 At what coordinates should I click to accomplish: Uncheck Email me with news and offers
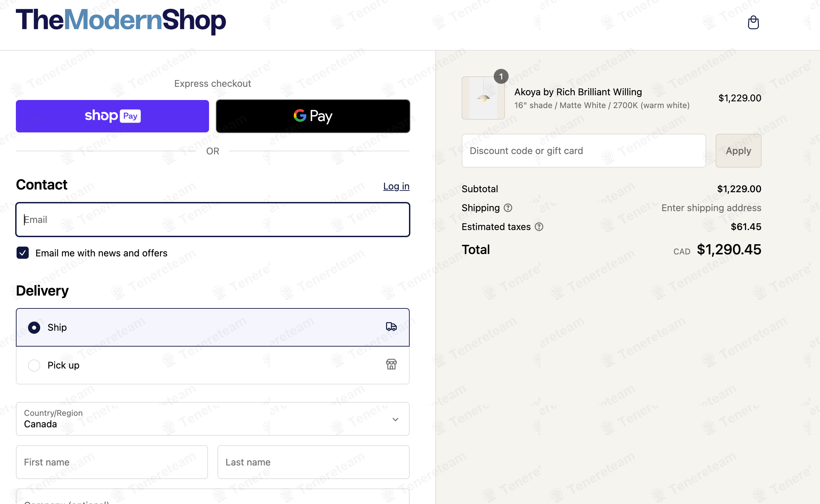(23, 253)
